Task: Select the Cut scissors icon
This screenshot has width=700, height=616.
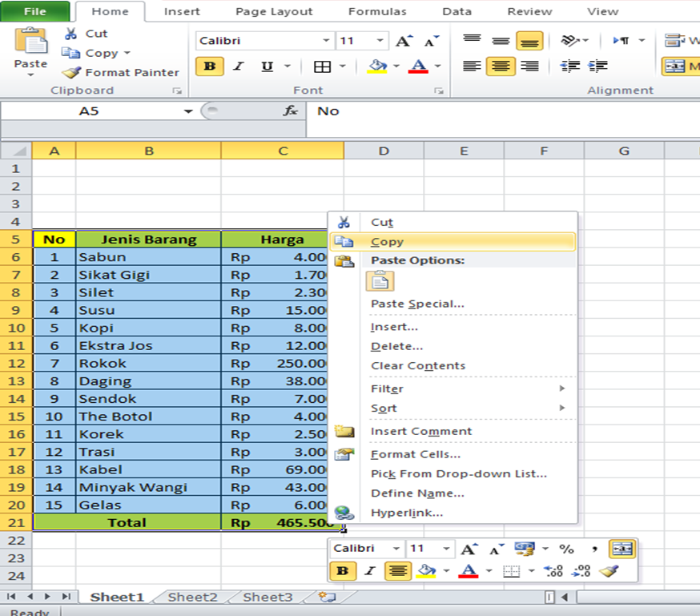Action: (x=70, y=33)
